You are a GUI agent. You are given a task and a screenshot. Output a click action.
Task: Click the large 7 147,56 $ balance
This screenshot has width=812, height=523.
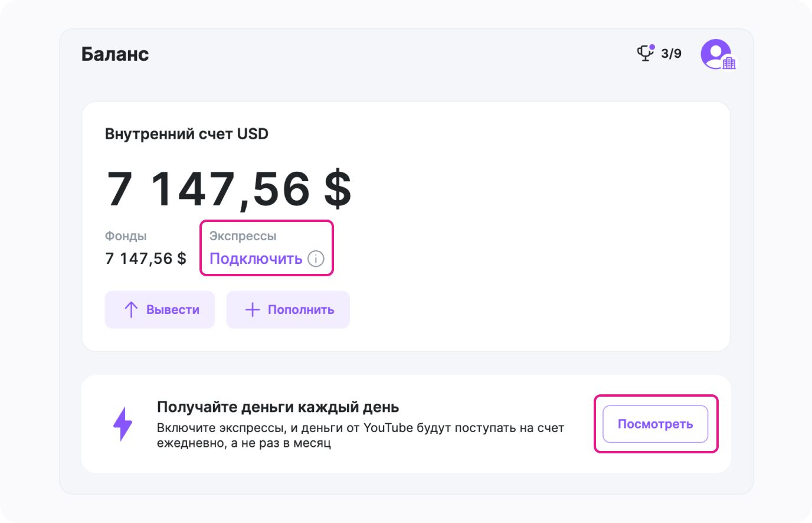click(229, 189)
